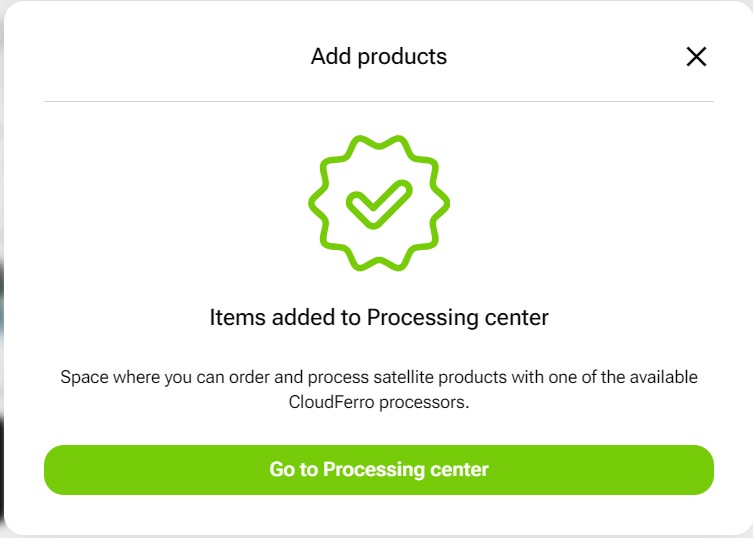The width and height of the screenshot is (753, 538).
Task: Click the Add products dialog title
Action: pos(378,57)
